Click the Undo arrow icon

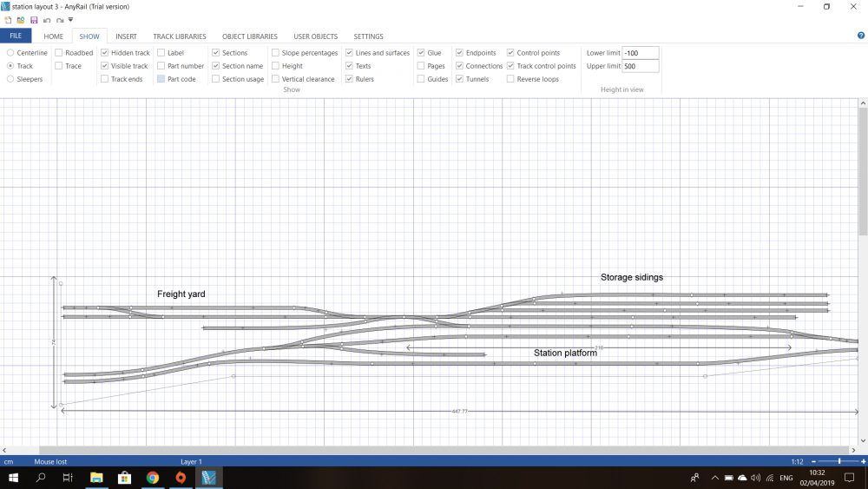click(x=47, y=21)
